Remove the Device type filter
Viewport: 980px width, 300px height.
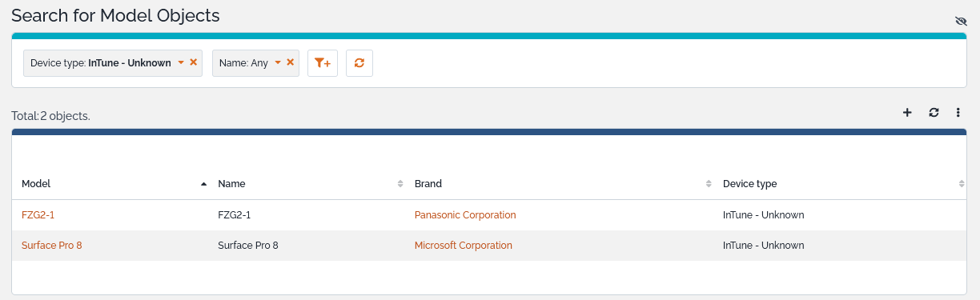pos(193,62)
